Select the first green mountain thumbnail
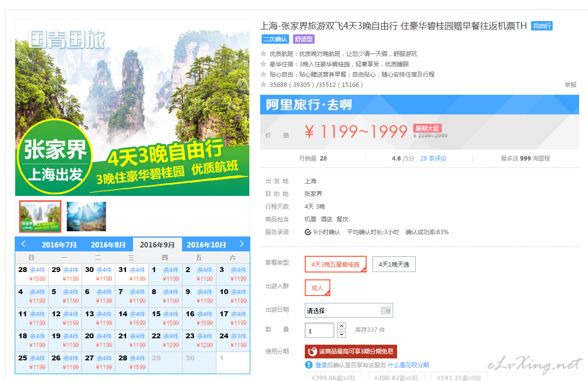Viewport: 588px width, 381px height. [40, 217]
